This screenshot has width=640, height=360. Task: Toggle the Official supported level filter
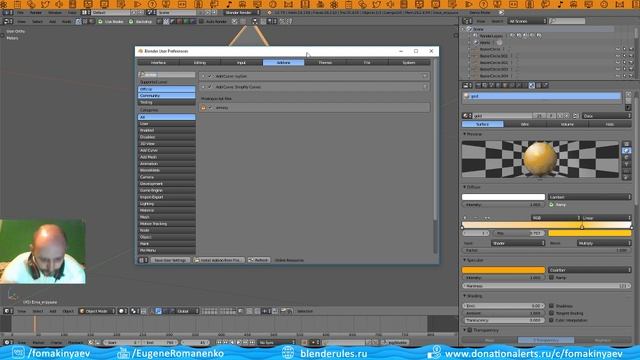pyautogui.click(x=167, y=89)
